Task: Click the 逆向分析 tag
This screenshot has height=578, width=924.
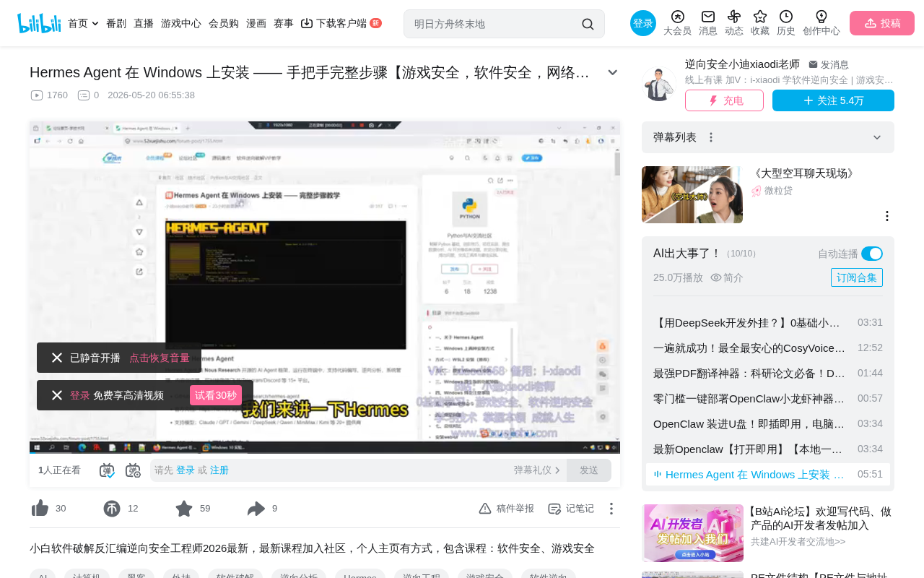Action: click(299, 577)
